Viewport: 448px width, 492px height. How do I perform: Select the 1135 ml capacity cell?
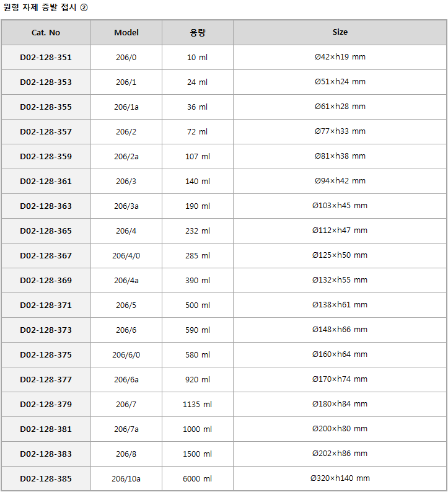click(197, 405)
